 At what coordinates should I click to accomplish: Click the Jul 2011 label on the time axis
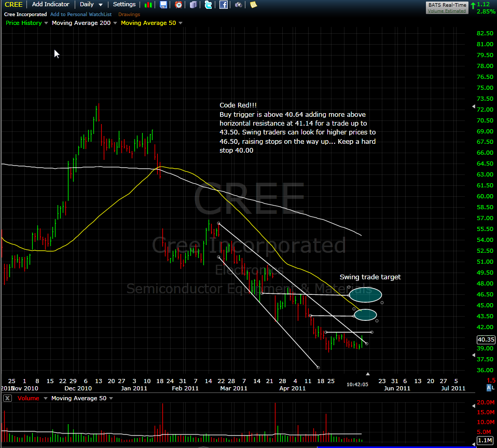click(x=453, y=388)
